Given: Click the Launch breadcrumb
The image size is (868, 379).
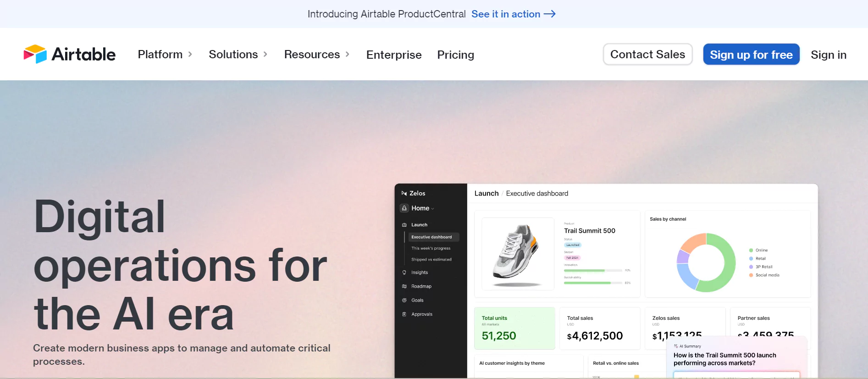Looking at the screenshot, I should (487, 194).
